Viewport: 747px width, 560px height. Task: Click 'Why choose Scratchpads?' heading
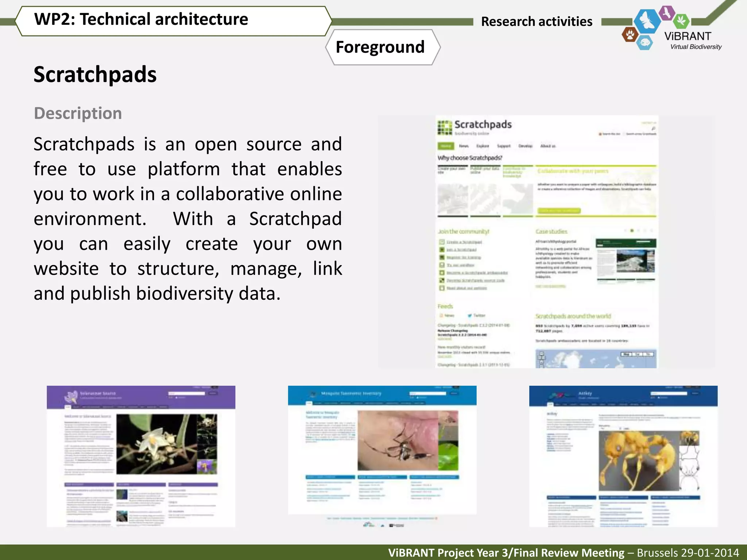coord(470,158)
